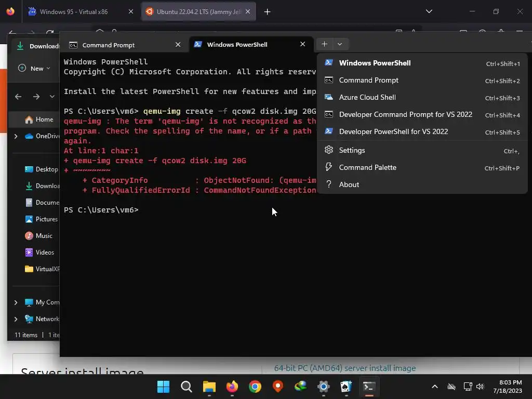Viewport: 532px width, 399px height.
Task: Open Google Chrome from the taskbar
Action: point(255,387)
